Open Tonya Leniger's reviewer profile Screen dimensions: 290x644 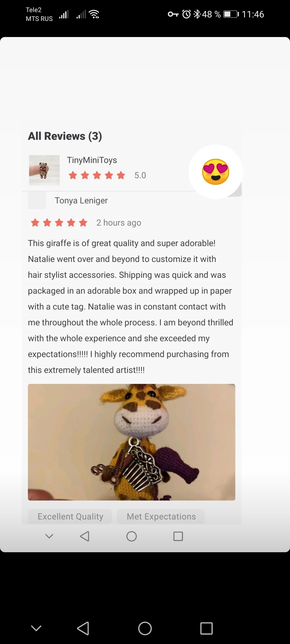pos(81,200)
